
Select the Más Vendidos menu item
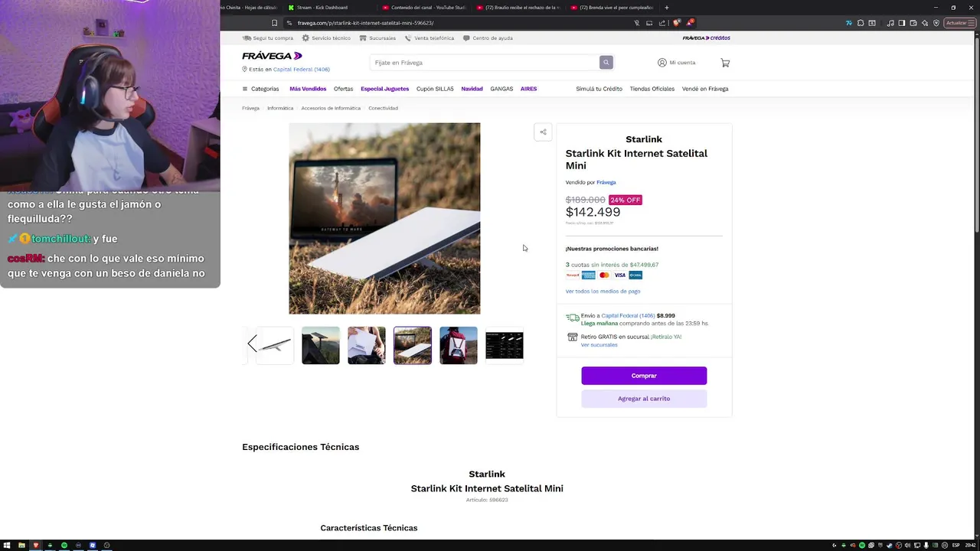point(308,89)
